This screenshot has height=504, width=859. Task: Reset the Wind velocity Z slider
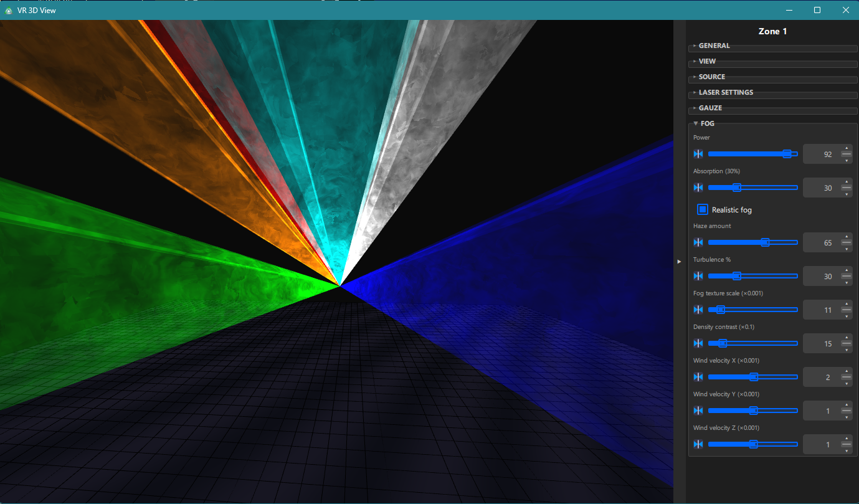698,444
